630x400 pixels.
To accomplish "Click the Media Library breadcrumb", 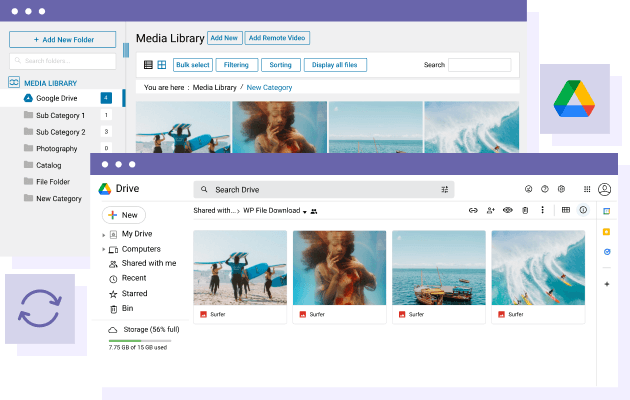I will 215,87.
